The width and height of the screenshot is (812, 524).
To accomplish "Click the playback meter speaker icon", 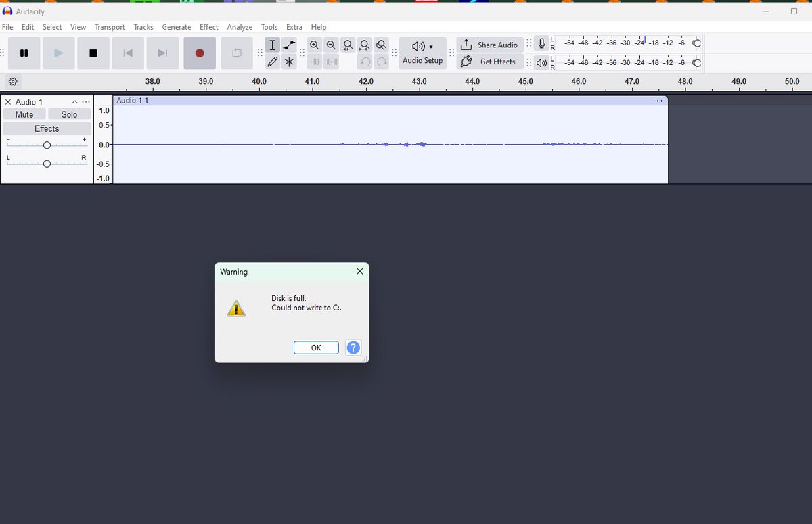I will 541,63.
